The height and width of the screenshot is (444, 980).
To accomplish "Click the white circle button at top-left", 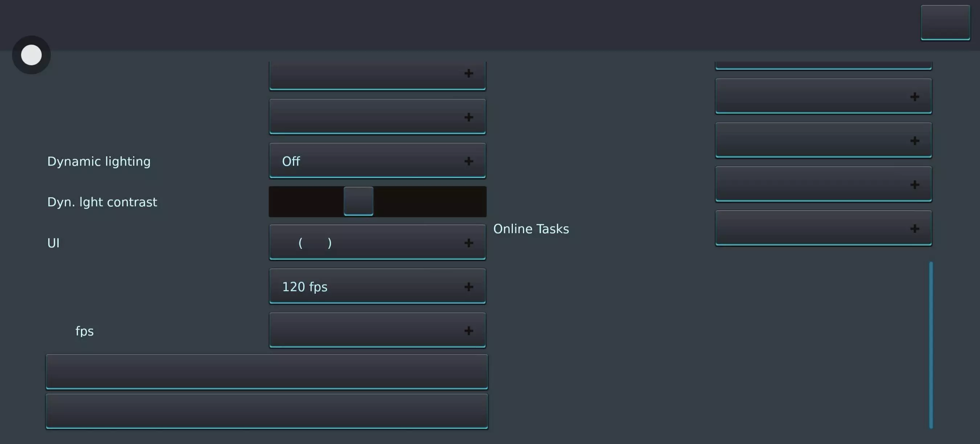I will (31, 55).
